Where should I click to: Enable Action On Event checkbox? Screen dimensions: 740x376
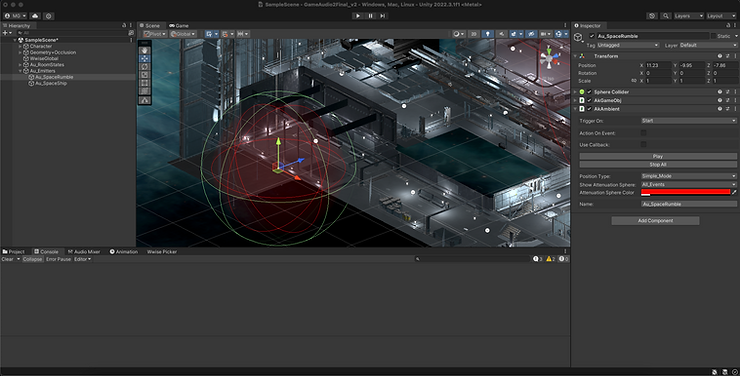click(x=644, y=133)
